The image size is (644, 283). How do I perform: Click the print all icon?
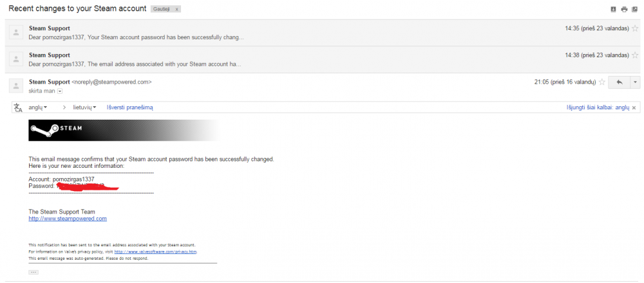pyautogui.click(x=624, y=9)
